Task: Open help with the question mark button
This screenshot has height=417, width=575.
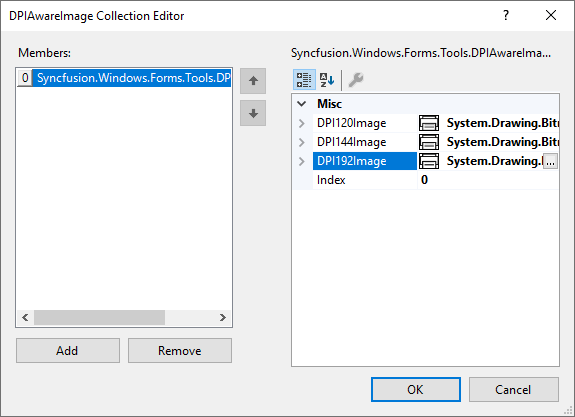Action: click(x=506, y=15)
